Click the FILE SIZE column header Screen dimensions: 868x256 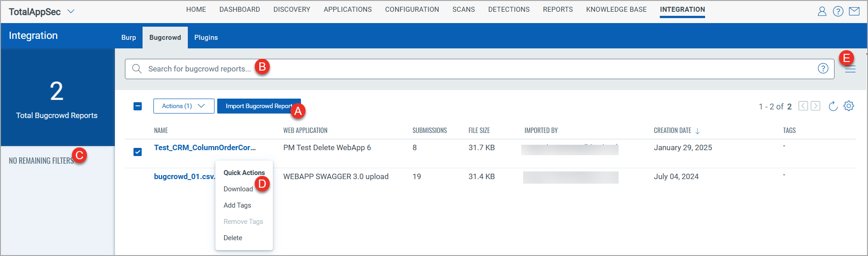pyautogui.click(x=479, y=131)
